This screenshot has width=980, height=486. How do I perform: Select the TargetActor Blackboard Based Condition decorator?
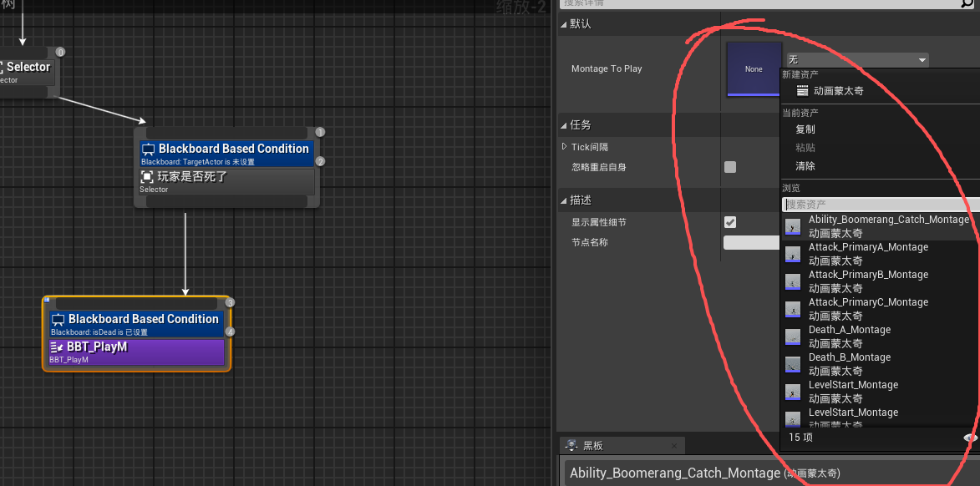(227, 154)
